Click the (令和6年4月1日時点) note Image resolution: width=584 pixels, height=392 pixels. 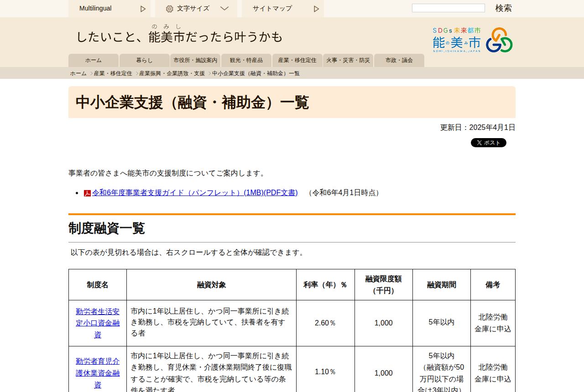coord(344,193)
